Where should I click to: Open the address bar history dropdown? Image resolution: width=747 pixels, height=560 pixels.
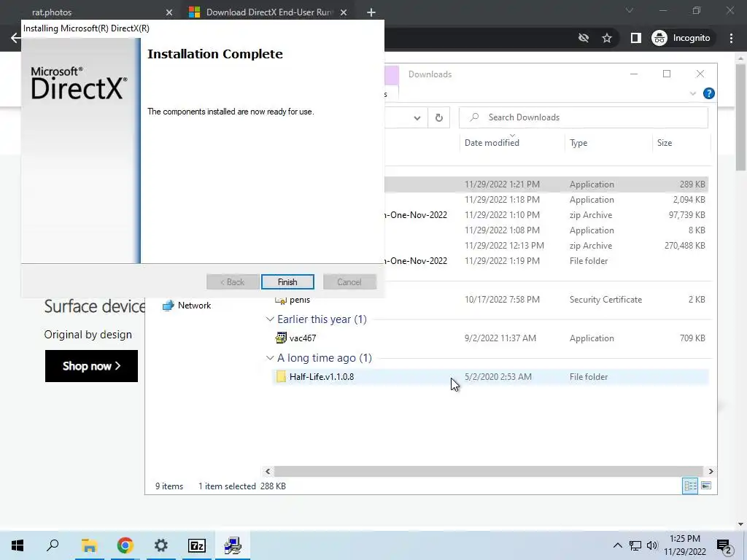pos(417,117)
